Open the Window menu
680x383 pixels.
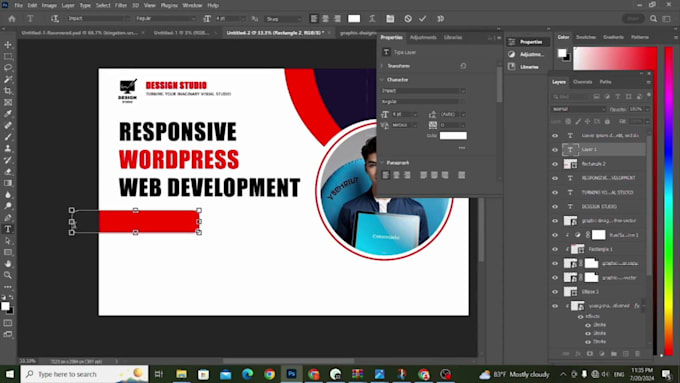pos(192,5)
